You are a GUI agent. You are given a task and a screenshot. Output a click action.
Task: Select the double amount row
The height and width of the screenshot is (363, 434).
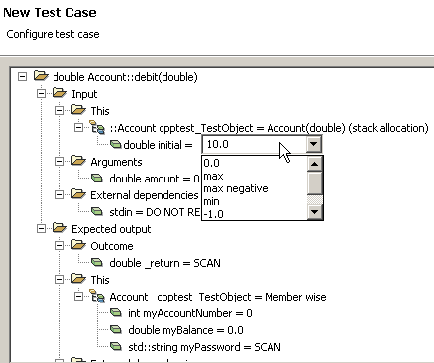coord(154,179)
